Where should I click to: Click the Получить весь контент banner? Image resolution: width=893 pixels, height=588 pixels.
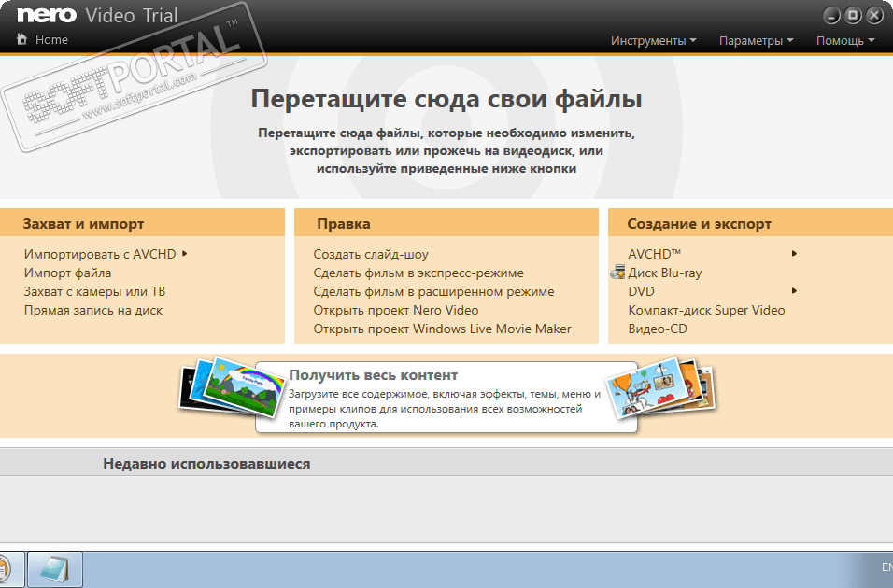[446, 398]
